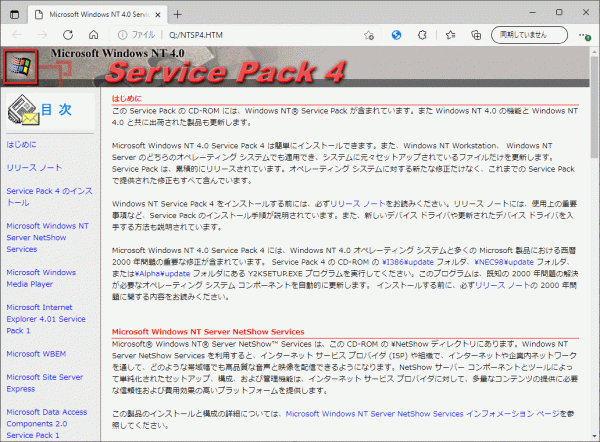Go back to previous page
600x442 pixels.
pos(17,35)
